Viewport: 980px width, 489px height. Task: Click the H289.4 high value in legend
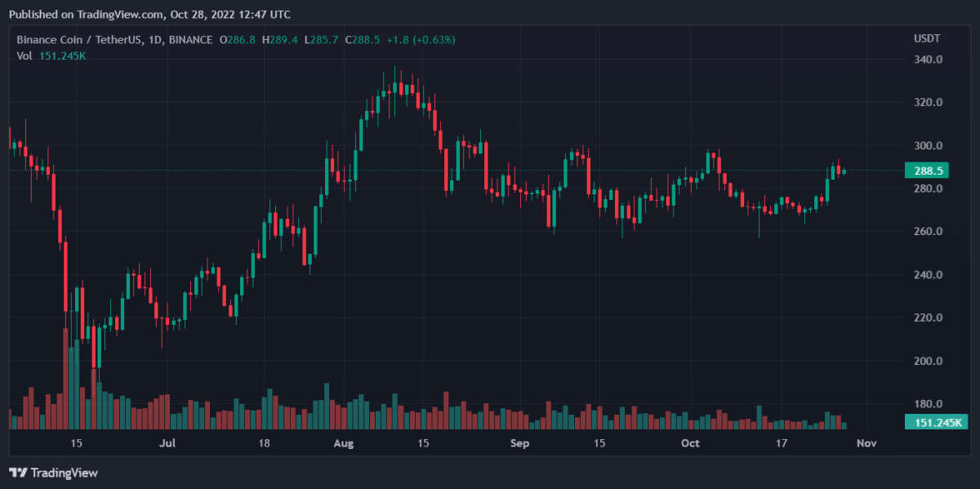click(x=282, y=39)
